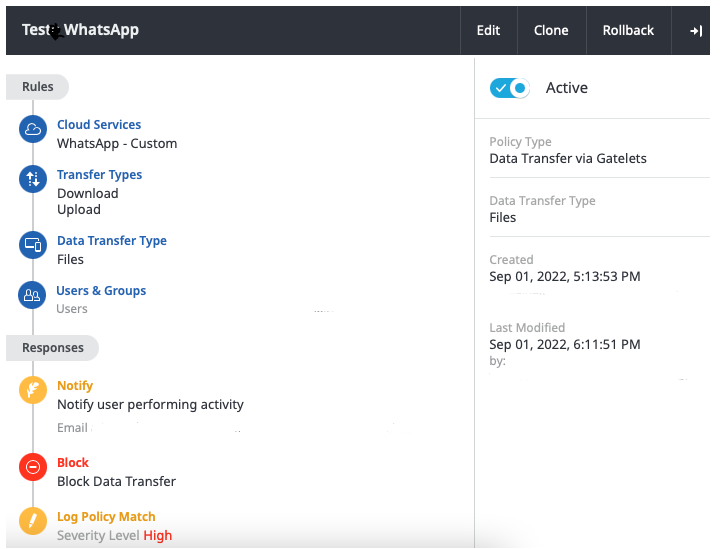This screenshot has height=549, width=720.
Task: Click the Users & Groups people icon
Action: 32,295
